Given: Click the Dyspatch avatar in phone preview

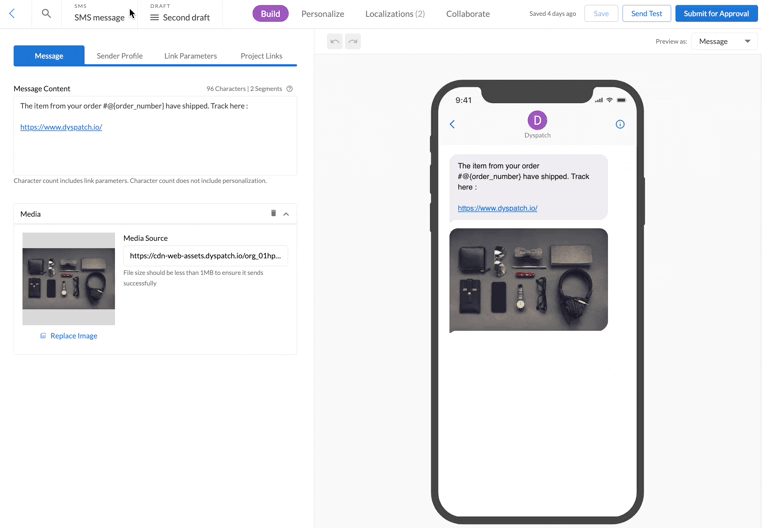Looking at the screenshot, I should [x=537, y=120].
